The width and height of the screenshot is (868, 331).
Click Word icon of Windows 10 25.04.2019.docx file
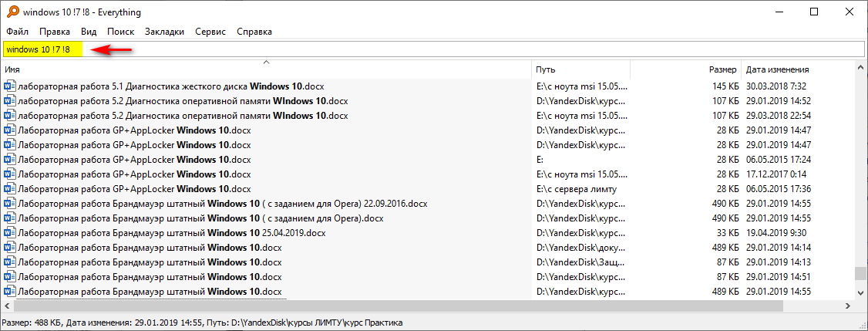coord(9,233)
